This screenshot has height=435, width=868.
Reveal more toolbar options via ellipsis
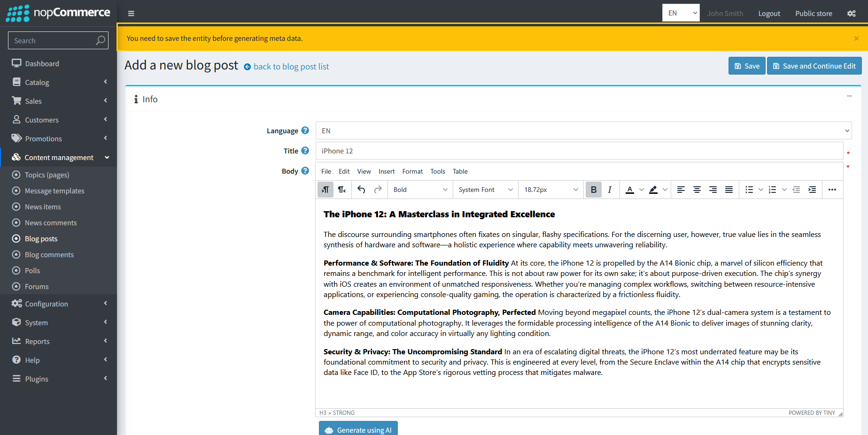(x=832, y=190)
